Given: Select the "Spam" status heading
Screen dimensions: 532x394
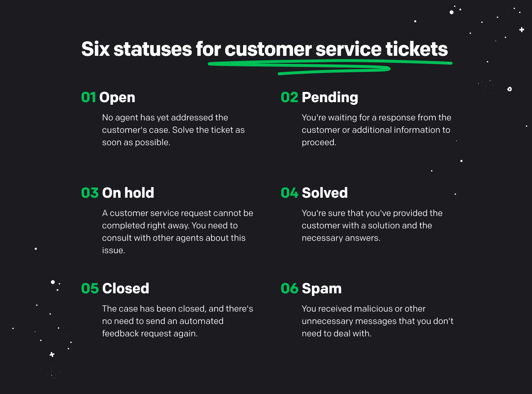Looking at the screenshot, I should [322, 289].
